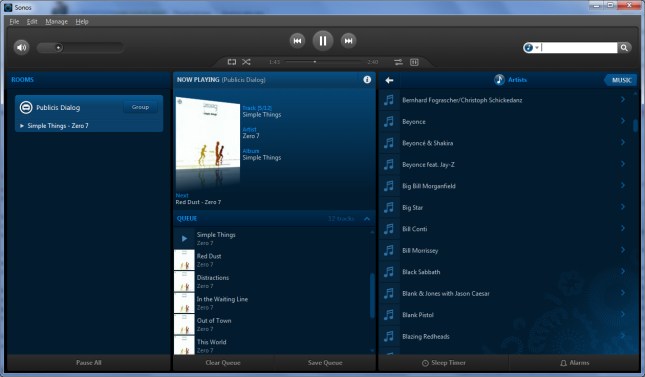Expand the Beyoncé & Shakira chevron
This screenshot has width=645, height=377.
[x=623, y=142]
